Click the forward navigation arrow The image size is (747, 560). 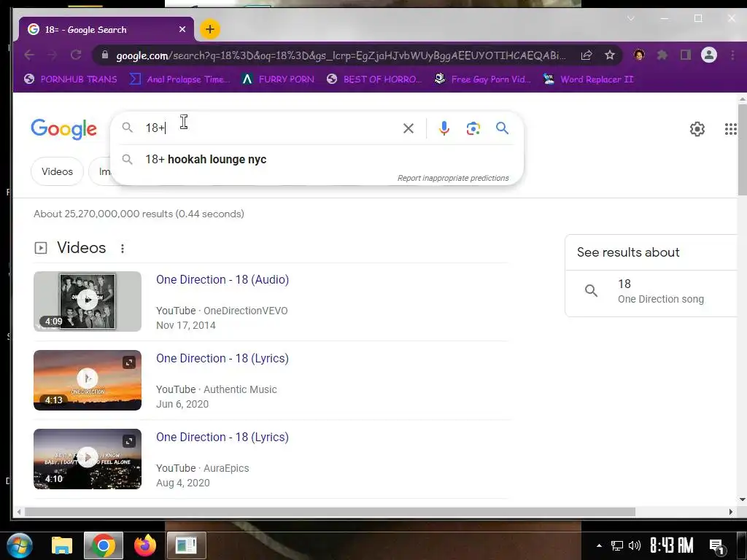pos(53,55)
